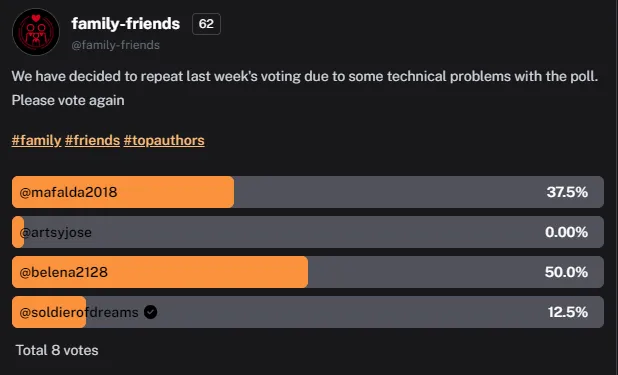
Task: Click the @family-friends handle
Action: (115, 45)
